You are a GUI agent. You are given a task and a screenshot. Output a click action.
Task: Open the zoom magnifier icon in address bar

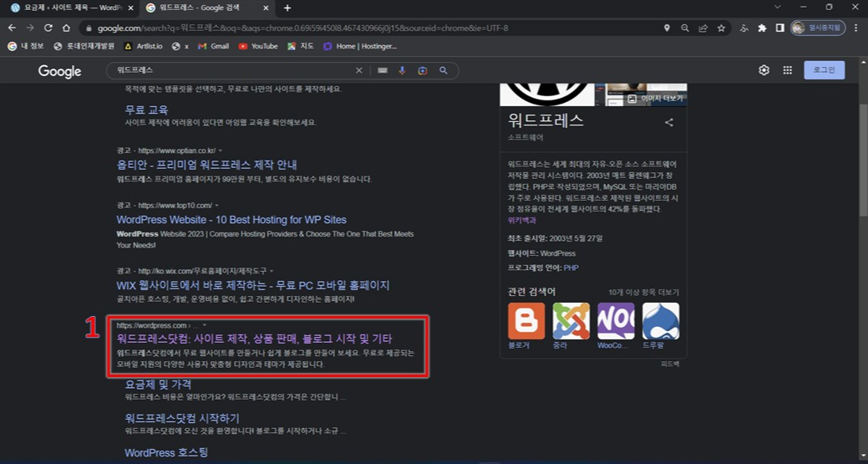click(x=685, y=28)
